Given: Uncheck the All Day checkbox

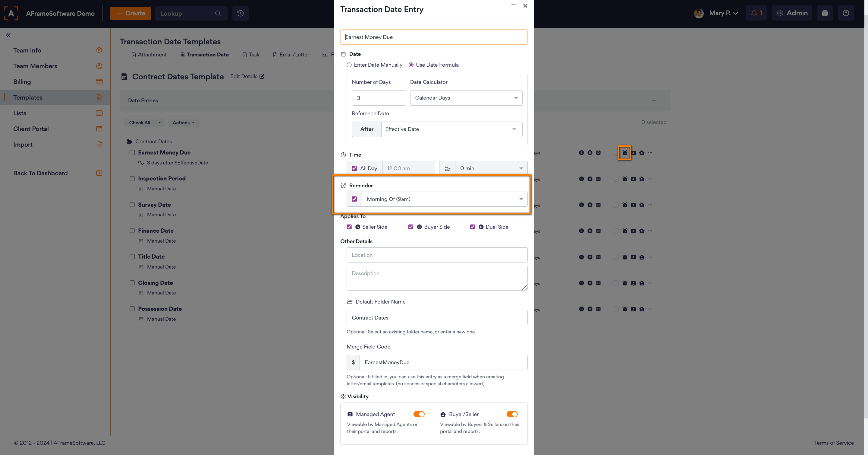Looking at the screenshot, I should tap(354, 168).
